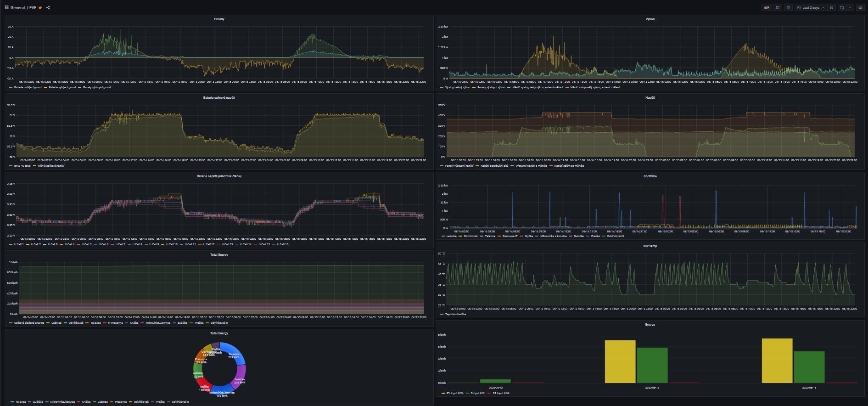Toggle the Lednice series in Spotřeba legend

click(451, 236)
